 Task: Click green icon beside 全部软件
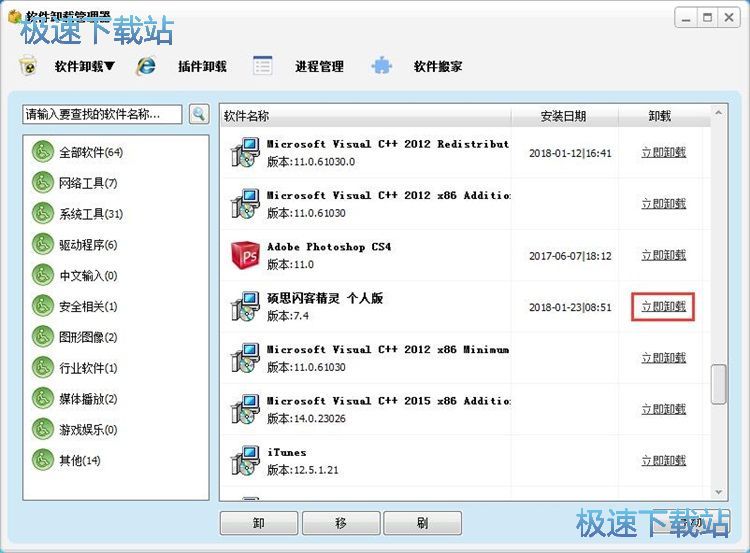(x=43, y=152)
